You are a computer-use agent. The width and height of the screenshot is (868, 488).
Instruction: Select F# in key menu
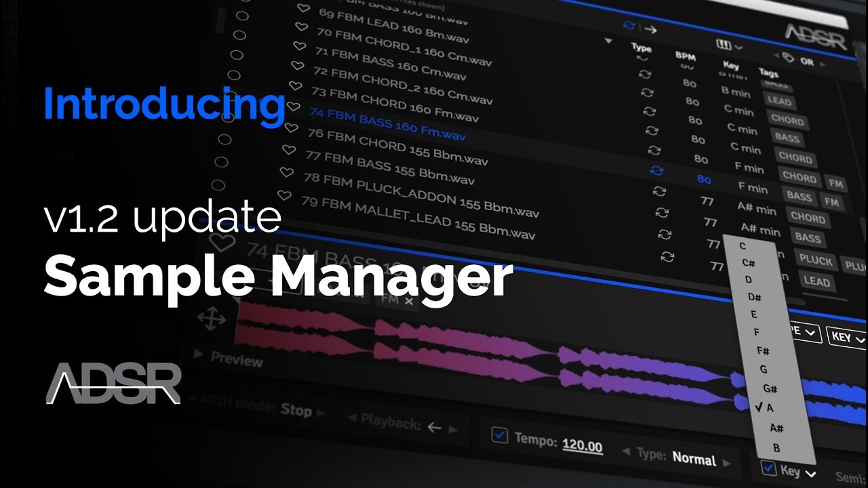pos(763,350)
